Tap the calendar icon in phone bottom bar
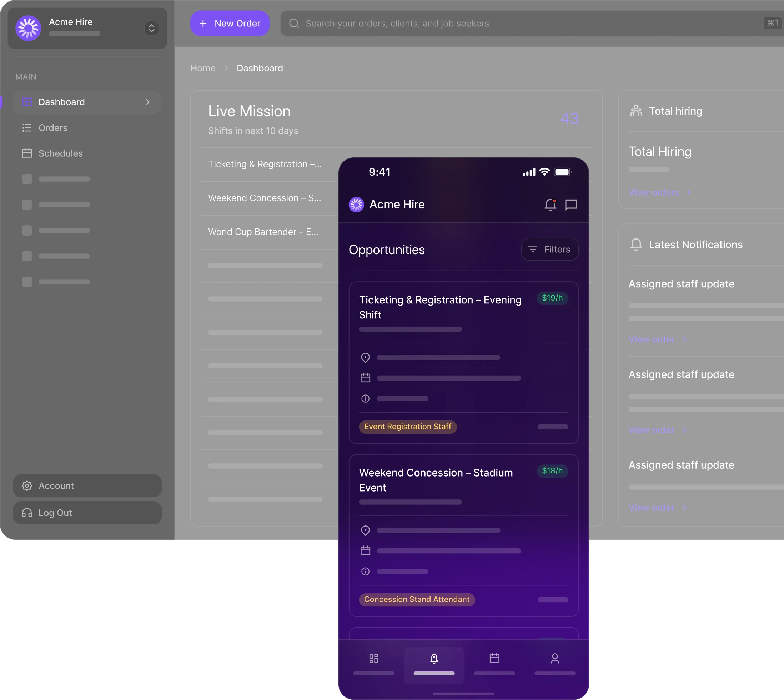 (x=494, y=659)
